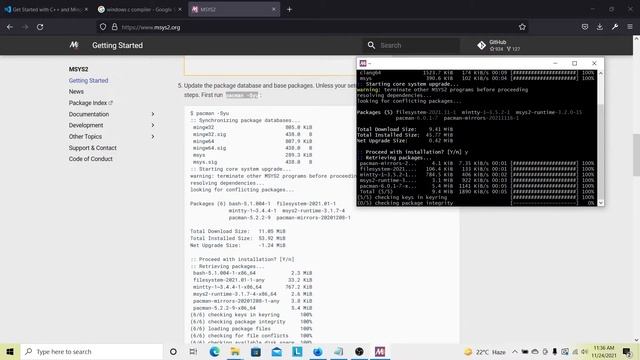Open the L app icon on taskbar

point(297,351)
